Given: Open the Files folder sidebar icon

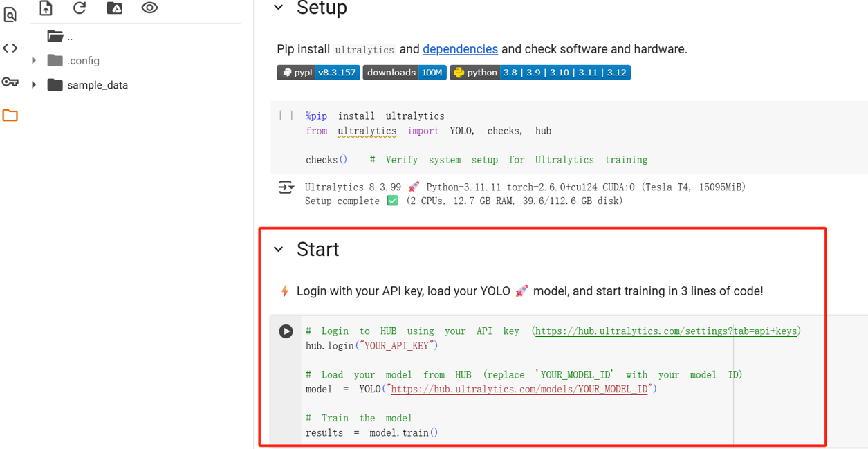Looking at the screenshot, I should (x=10, y=116).
